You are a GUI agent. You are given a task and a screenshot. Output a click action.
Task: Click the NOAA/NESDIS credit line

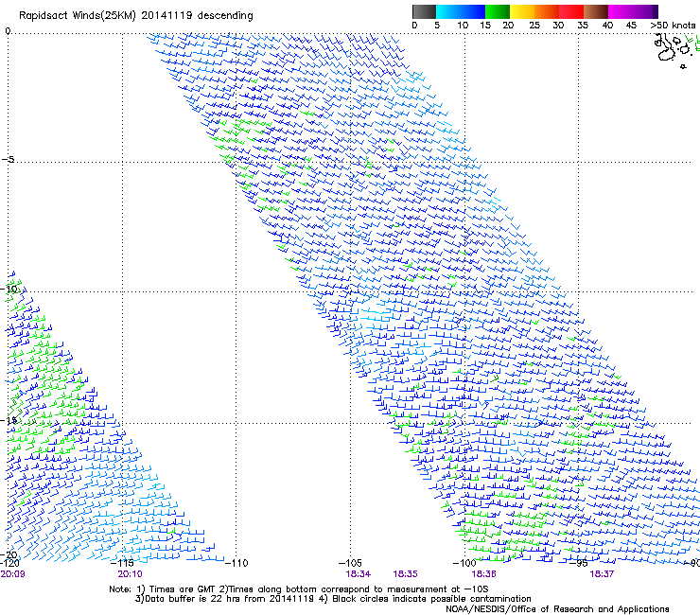click(557, 609)
